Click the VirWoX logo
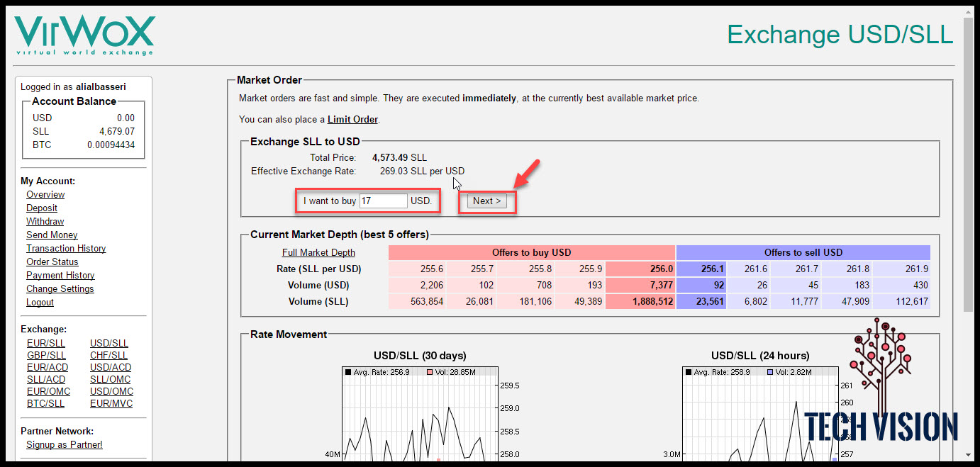980x467 pixels. tap(84, 35)
